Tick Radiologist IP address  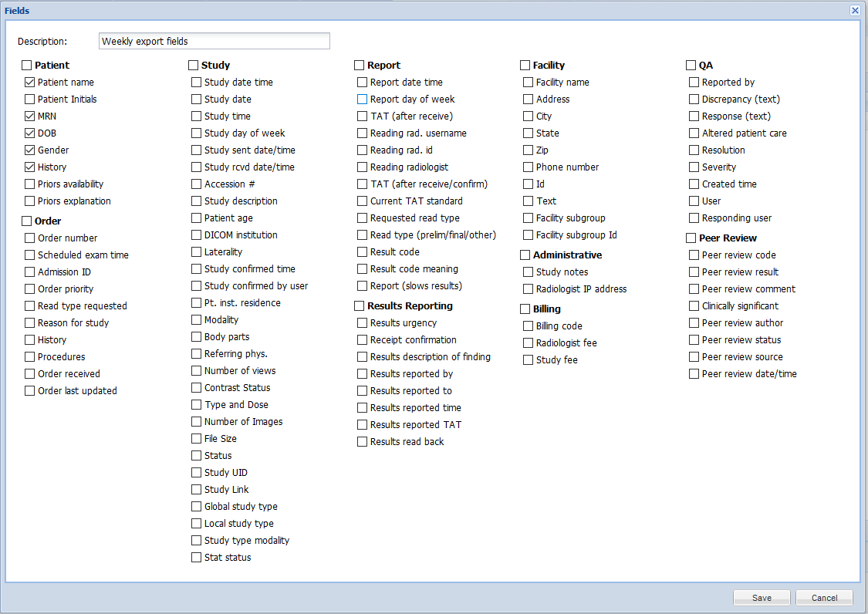(529, 289)
